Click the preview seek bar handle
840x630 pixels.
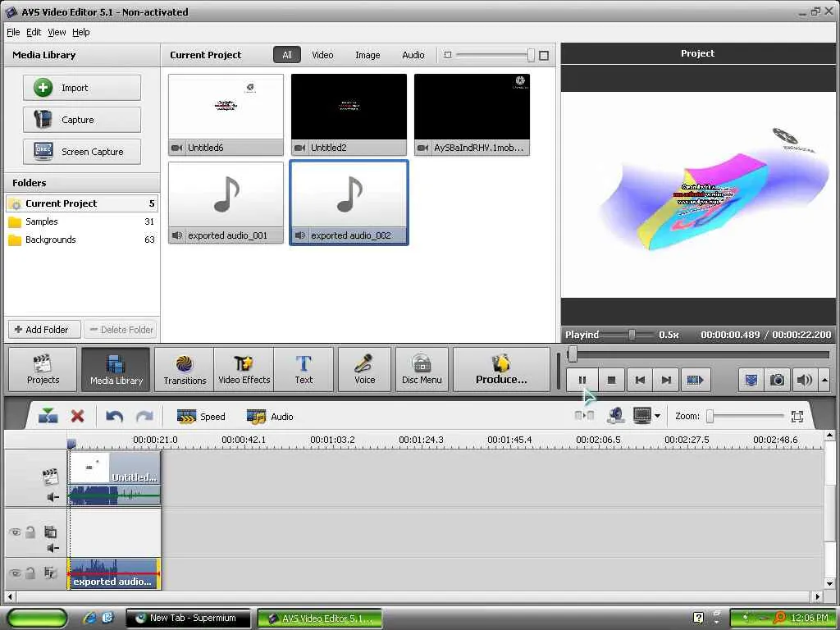pos(573,354)
